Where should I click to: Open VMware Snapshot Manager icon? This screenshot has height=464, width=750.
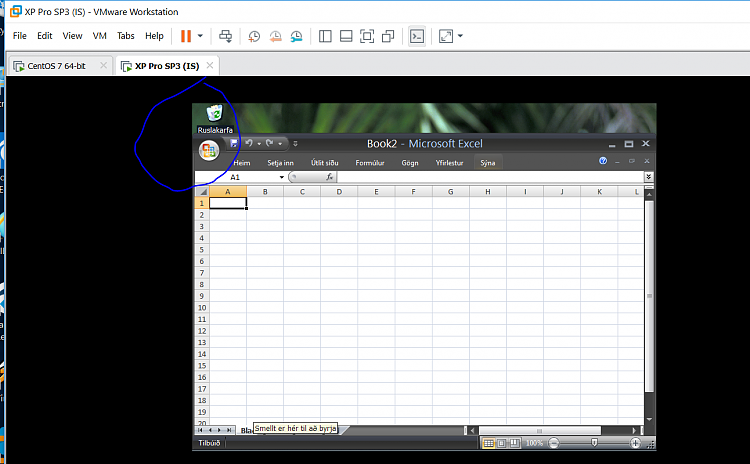coord(296,36)
